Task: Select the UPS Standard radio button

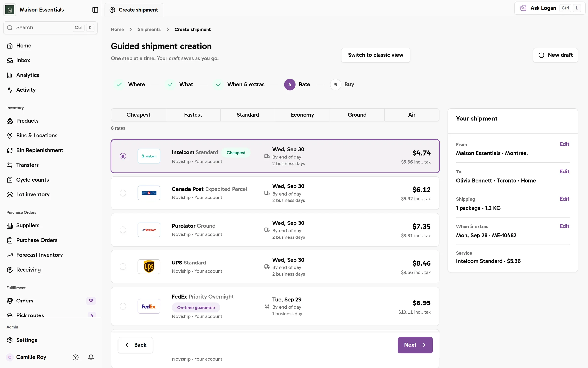Action: [123, 266]
